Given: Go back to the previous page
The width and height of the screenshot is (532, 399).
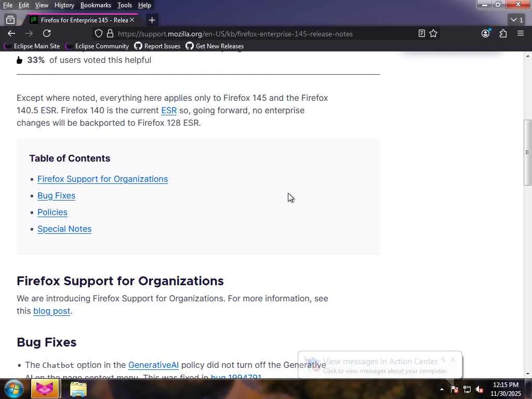Looking at the screenshot, I should [11, 33].
